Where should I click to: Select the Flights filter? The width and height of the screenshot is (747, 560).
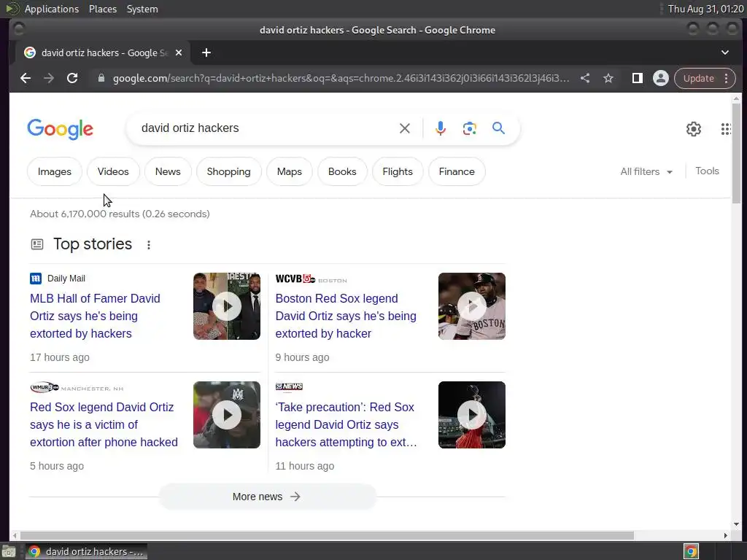(398, 171)
